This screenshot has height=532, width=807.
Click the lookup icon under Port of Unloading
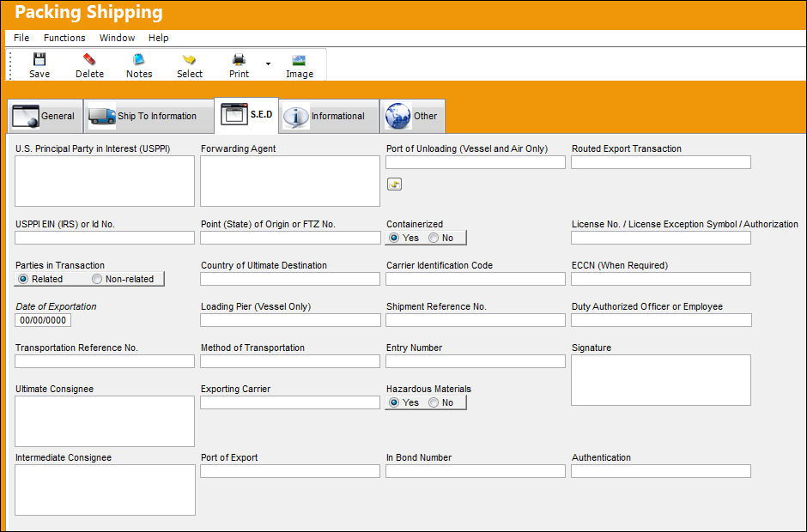pos(394,184)
